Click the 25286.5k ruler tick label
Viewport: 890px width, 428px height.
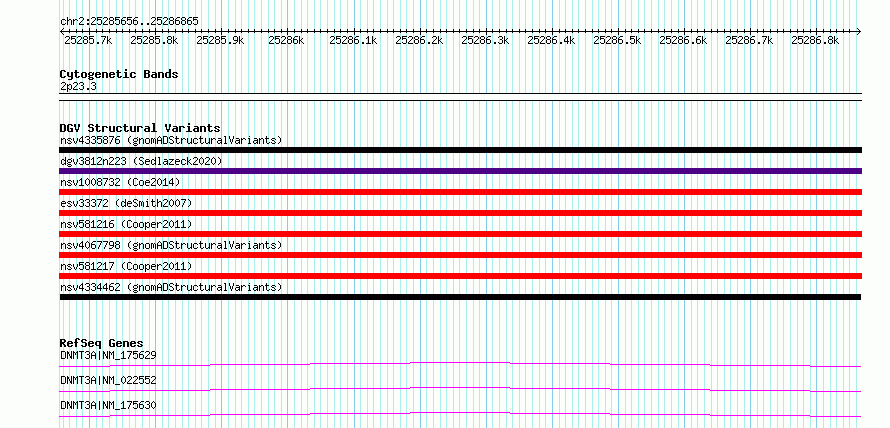click(617, 40)
